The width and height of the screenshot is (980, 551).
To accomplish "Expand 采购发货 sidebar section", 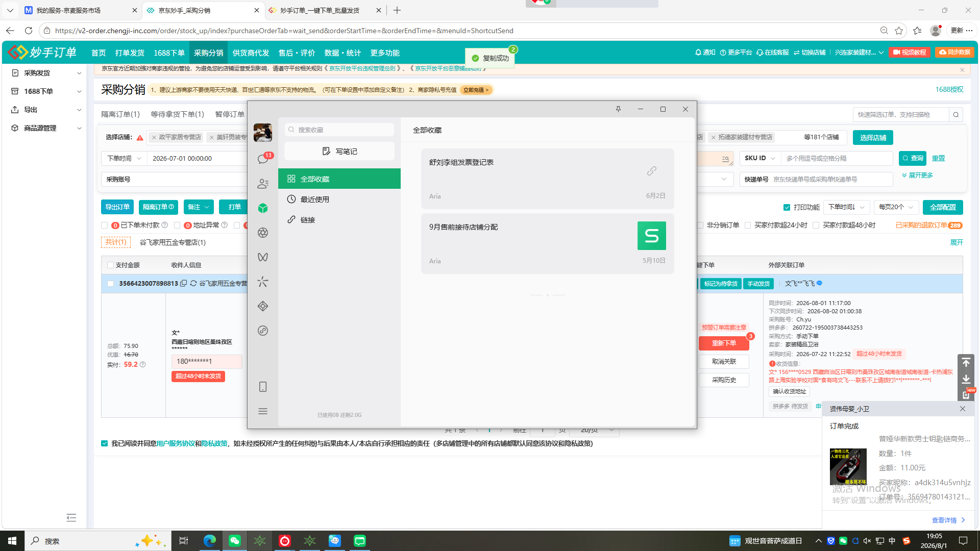I will tap(46, 73).
